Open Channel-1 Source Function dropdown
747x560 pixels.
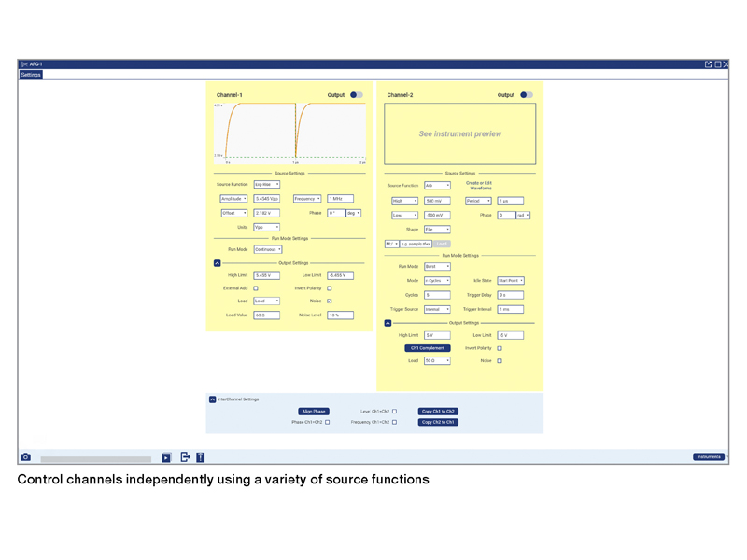click(267, 185)
